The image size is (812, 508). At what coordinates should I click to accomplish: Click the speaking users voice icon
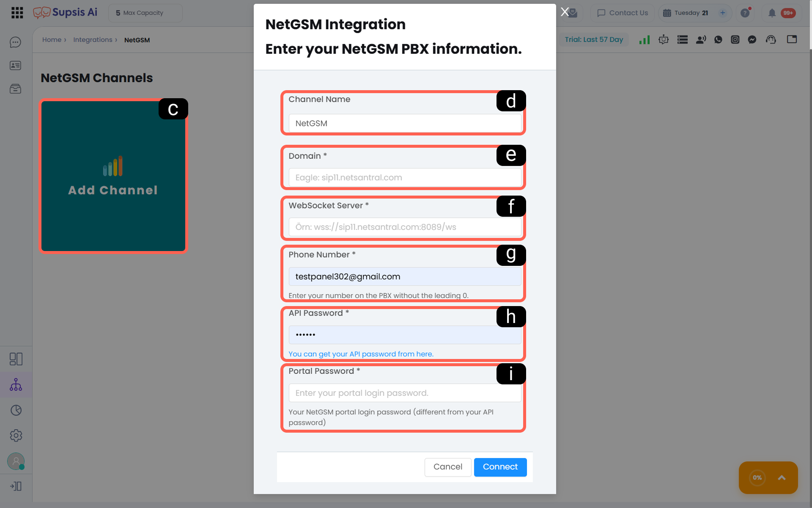pyautogui.click(x=701, y=40)
